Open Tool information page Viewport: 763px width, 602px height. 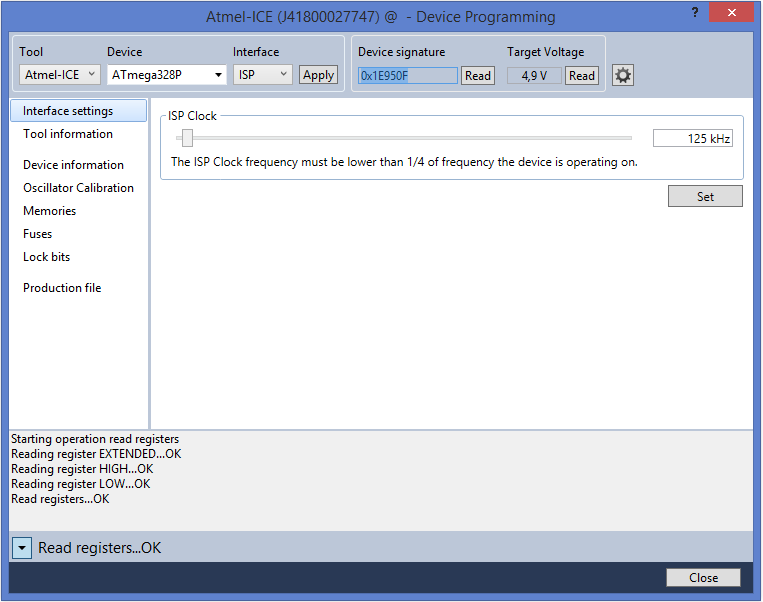tap(68, 134)
